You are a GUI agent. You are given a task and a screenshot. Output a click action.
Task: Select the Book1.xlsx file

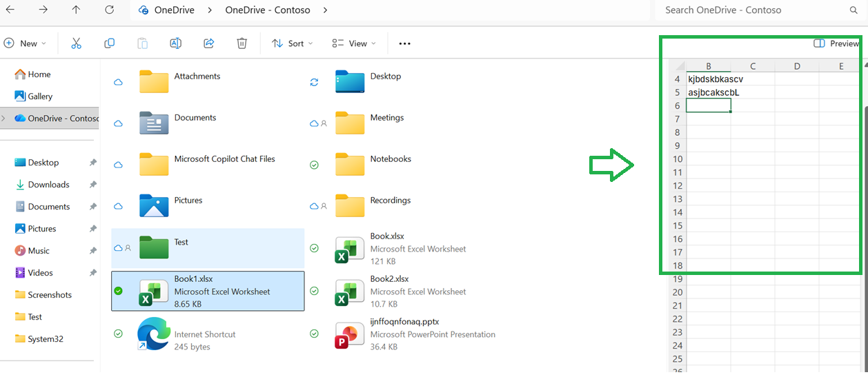(x=208, y=291)
